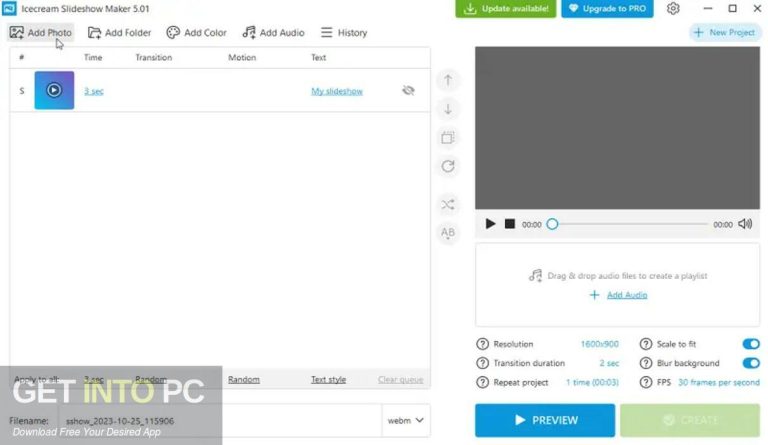The image size is (768, 445).
Task: Click Add Folder in the toolbar
Action: point(120,33)
